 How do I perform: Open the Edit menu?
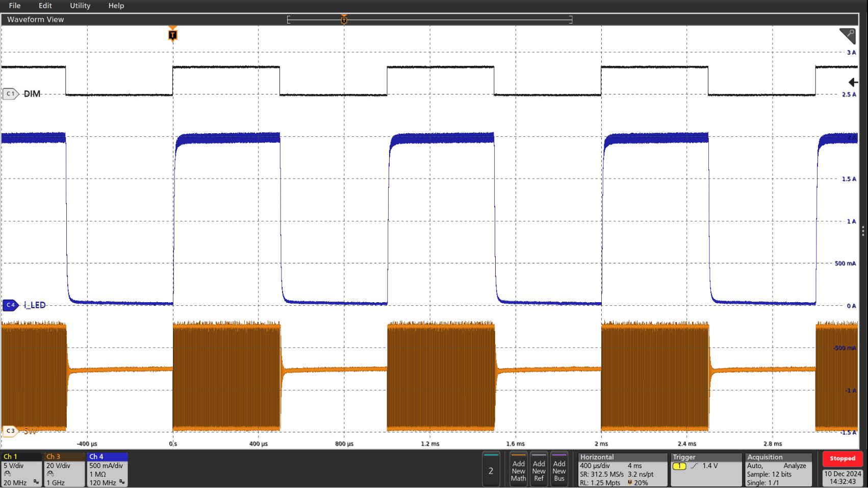pyautogui.click(x=45, y=6)
